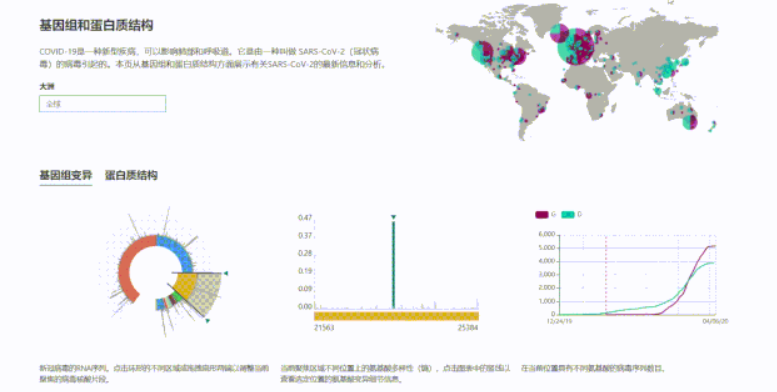Click the end of the teal D curve
The height and width of the screenshot is (392, 777).
click(x=712, y=263)
